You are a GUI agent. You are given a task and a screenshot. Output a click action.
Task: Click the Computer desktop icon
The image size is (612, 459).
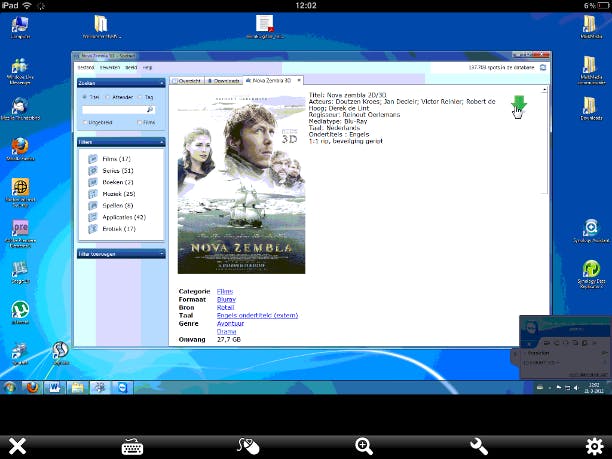[x=20, y=27]
